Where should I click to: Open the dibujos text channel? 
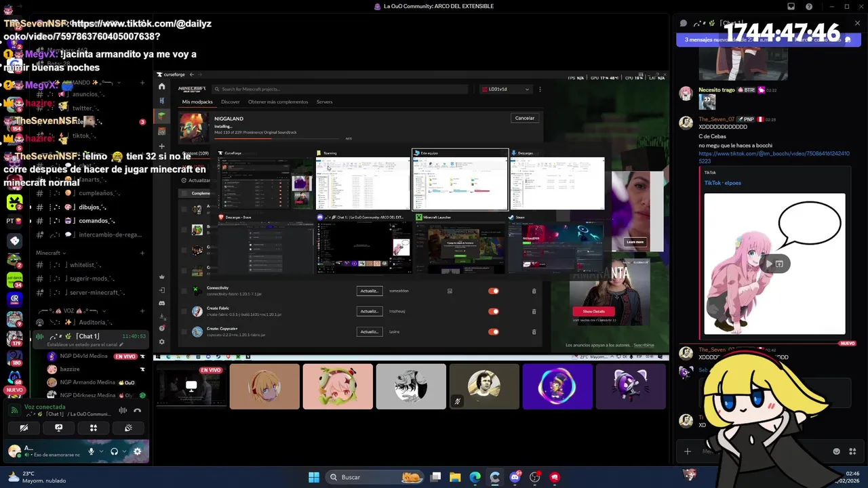coord(90,207)
